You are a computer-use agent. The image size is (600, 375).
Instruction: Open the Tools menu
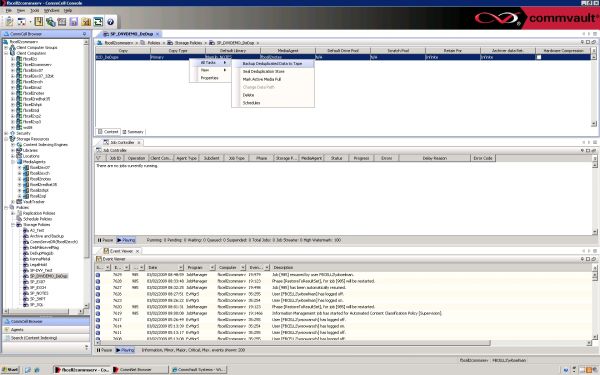[35, 10]
